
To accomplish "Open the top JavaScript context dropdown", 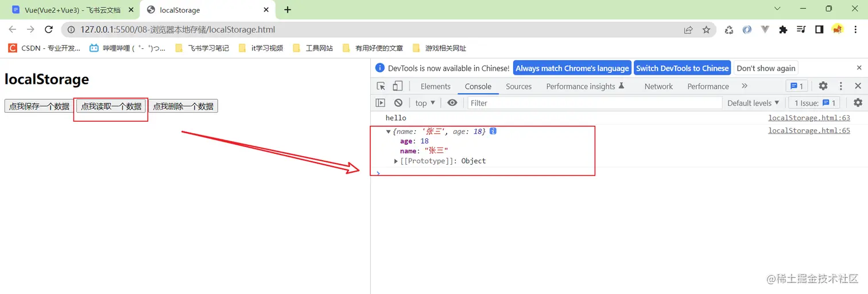I will point(425,103).
